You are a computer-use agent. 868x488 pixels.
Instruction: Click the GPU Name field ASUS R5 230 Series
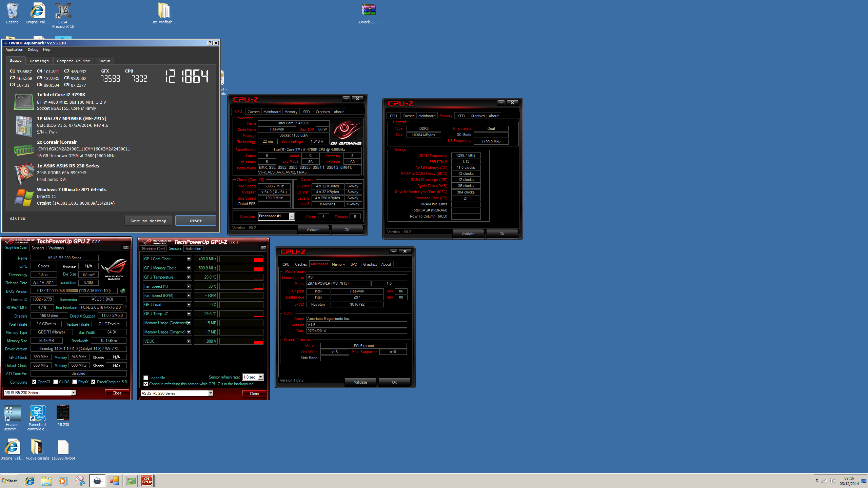(x=64, y=258)
